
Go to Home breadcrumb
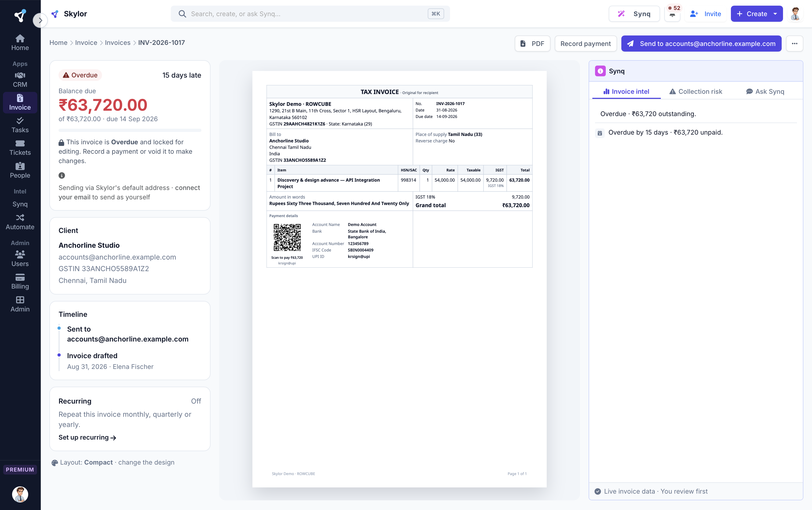[x=58, y=42]
